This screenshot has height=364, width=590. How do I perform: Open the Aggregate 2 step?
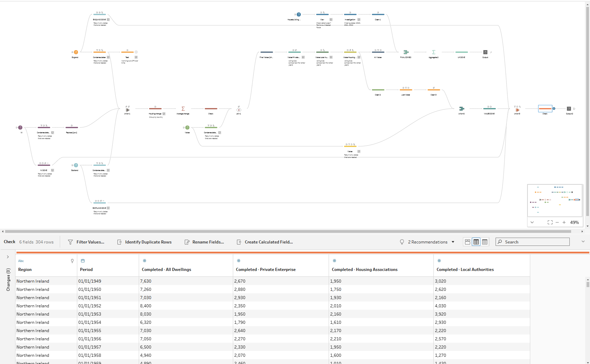coord(434,52)
